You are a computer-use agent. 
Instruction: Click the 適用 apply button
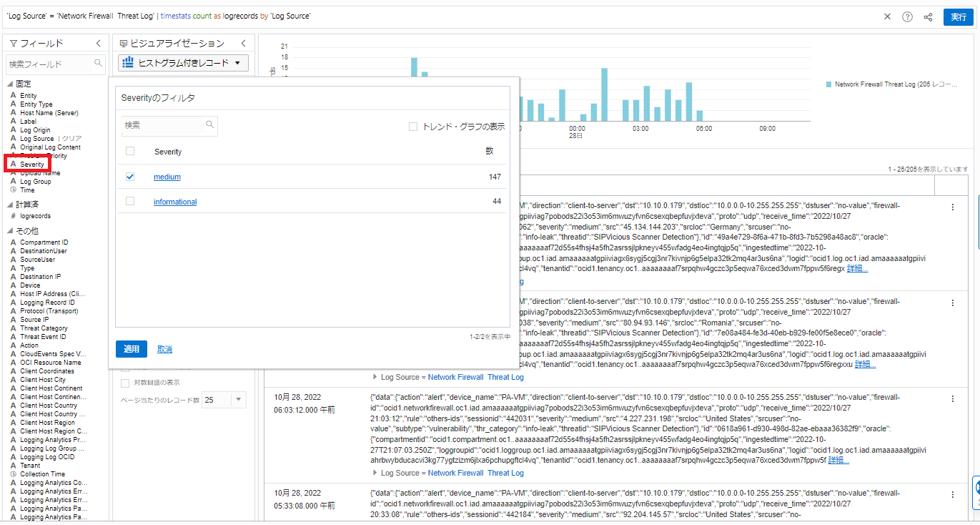(132, 349)
